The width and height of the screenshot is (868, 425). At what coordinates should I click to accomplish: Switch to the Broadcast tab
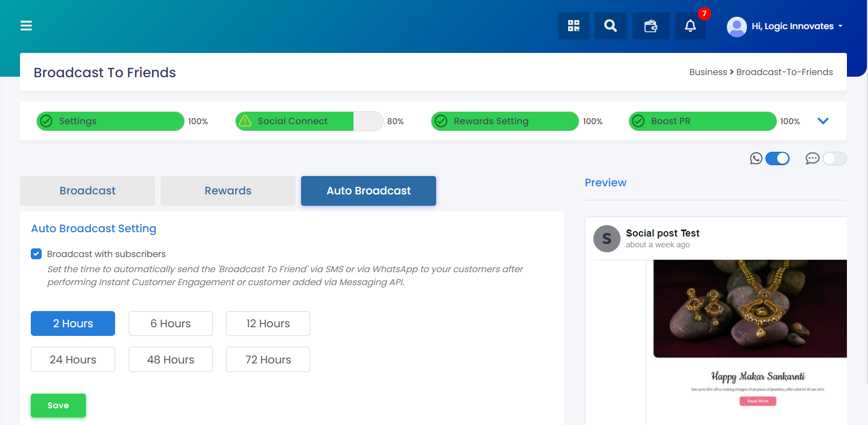click(x=88, y=191)
